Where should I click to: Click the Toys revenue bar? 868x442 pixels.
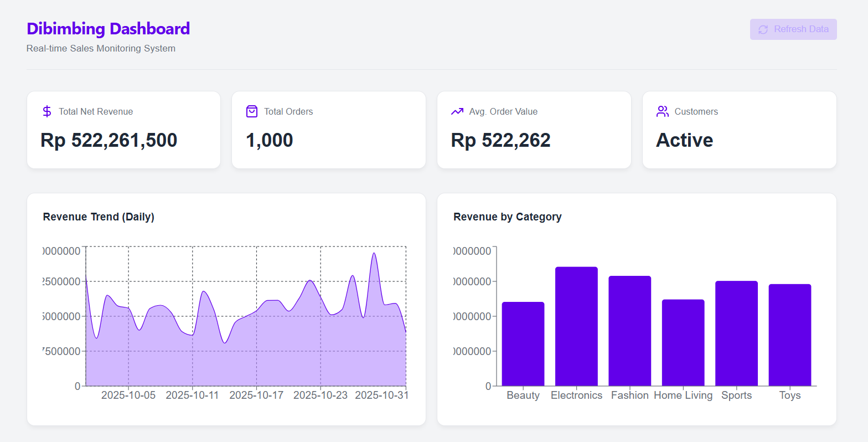[789, 335]
